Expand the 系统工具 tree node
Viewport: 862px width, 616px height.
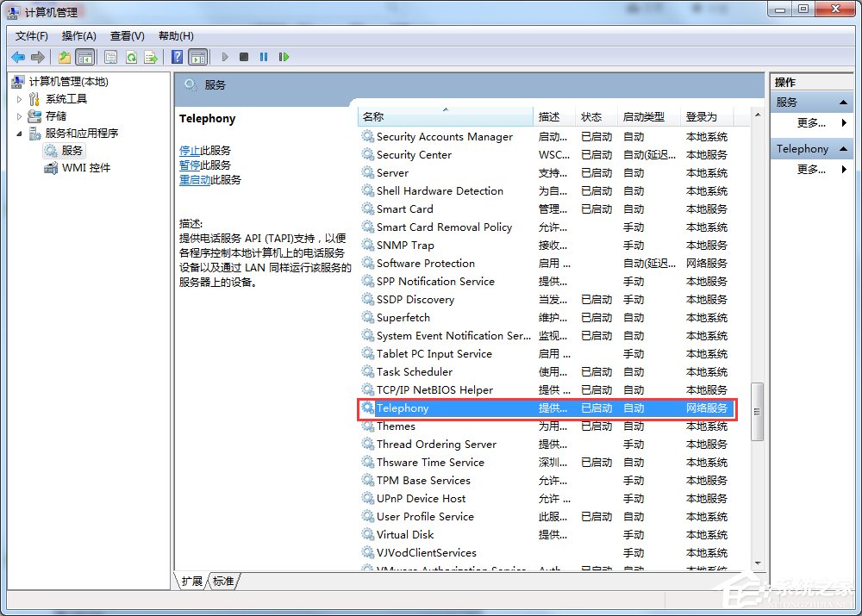click(x=18, y=98)
